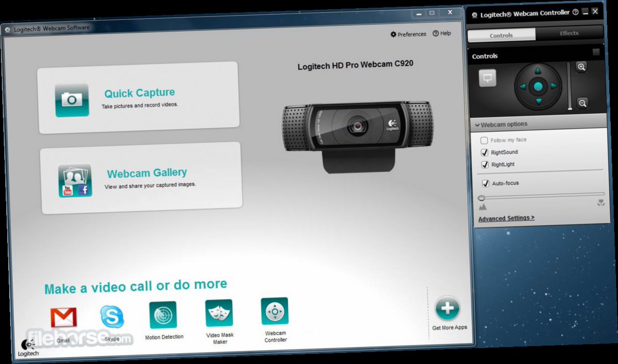The image size is (618, 364).
Task: Pan camera left with the left arrow
Action: click(x=523, y=86)
